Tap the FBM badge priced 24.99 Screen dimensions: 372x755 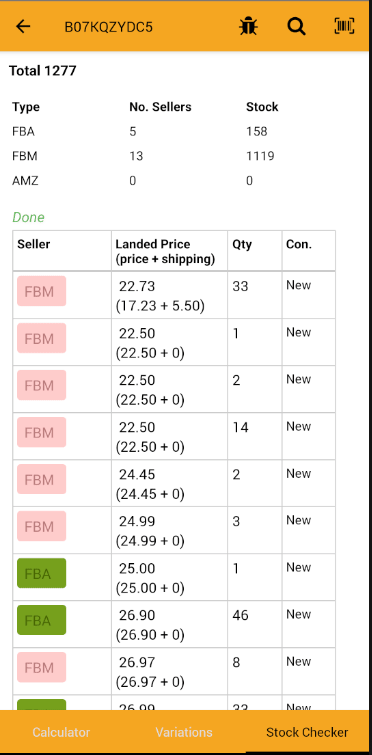click(41, 526)
